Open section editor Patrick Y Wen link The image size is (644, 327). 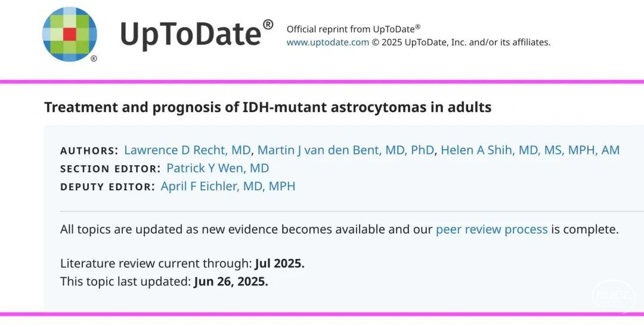pos(218,168)
